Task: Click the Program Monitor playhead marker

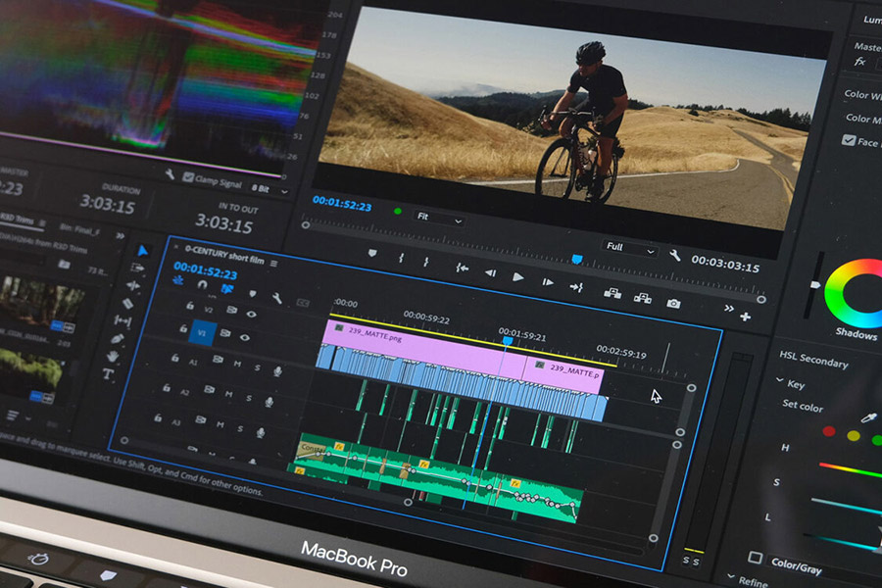Action: [576, 260]
